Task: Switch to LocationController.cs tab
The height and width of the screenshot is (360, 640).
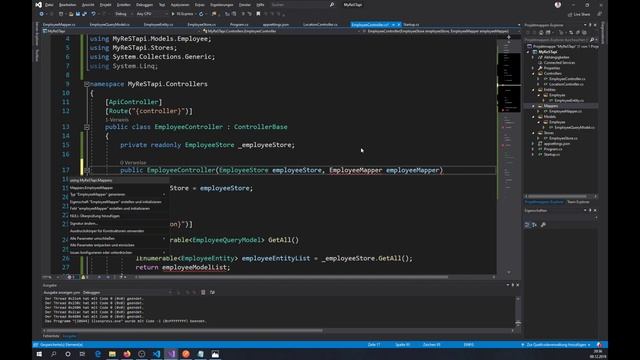Action: pyautogui.click(x=320, y=25)
